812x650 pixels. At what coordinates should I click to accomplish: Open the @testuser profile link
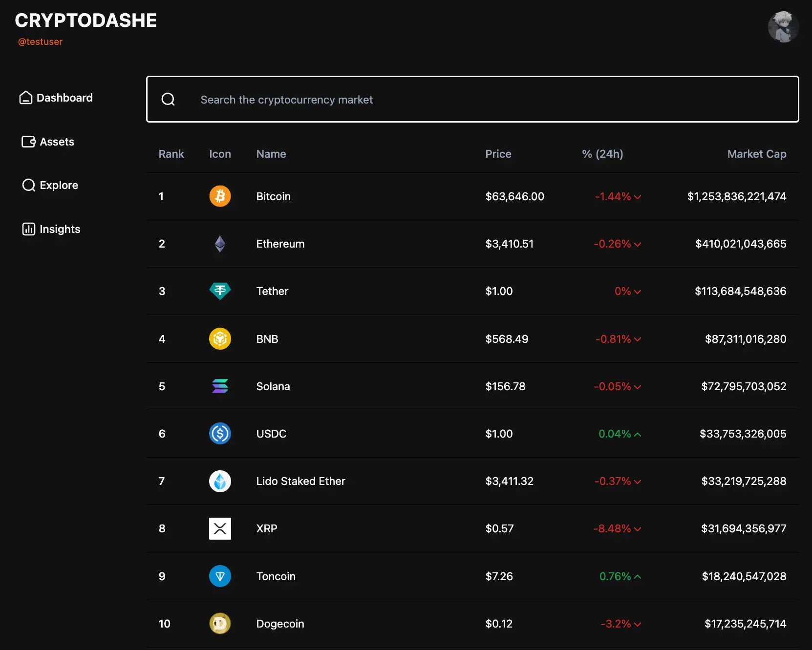[x=40, y=42]
